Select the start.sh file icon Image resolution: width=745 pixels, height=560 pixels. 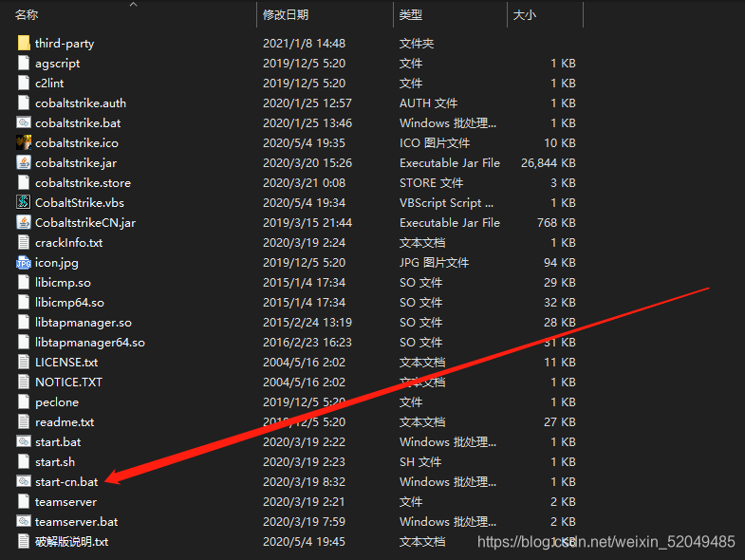[x=24, y=461]
